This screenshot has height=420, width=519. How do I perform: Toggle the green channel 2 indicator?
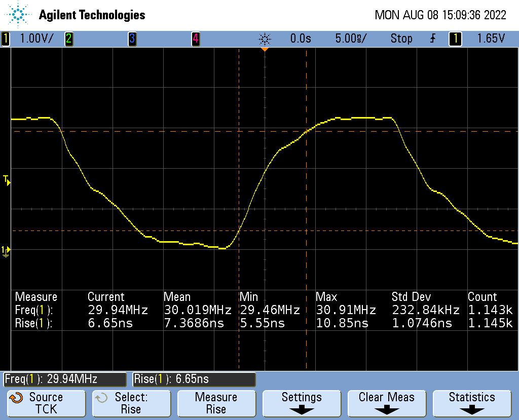(68, 39)
